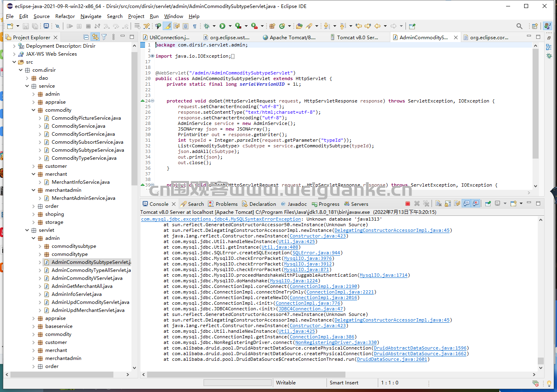This screenshot has height=392, width=557.
Task: Open the toolbar Search magnifier icon
Action: (x=519, y=26)
